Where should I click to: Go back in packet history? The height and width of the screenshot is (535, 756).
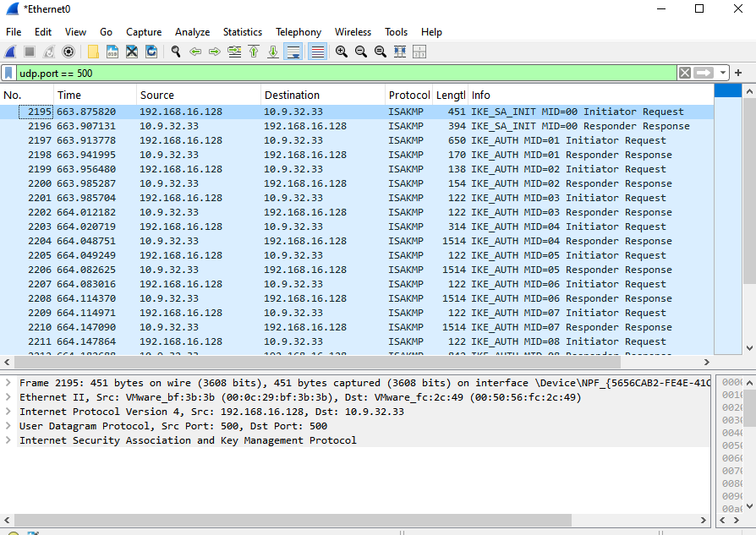pyautogui.click(x=195, y=52)
